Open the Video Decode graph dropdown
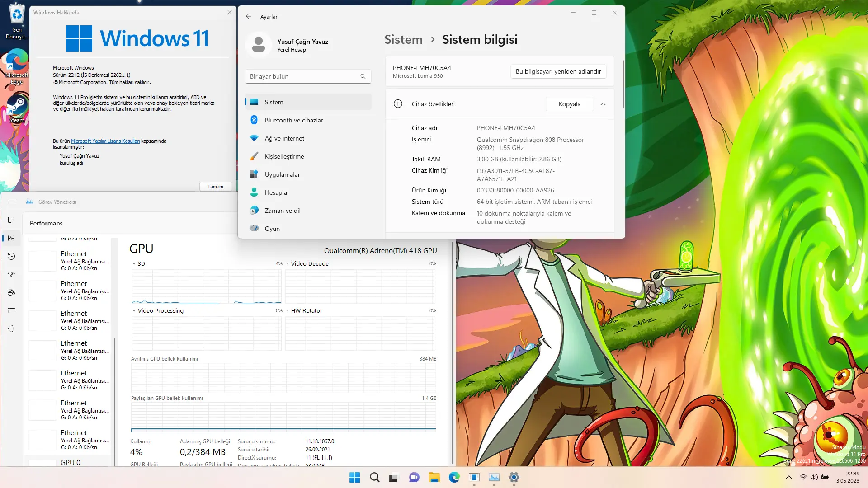This screenshot has width=868, height=488. click(x=288, y=263)
